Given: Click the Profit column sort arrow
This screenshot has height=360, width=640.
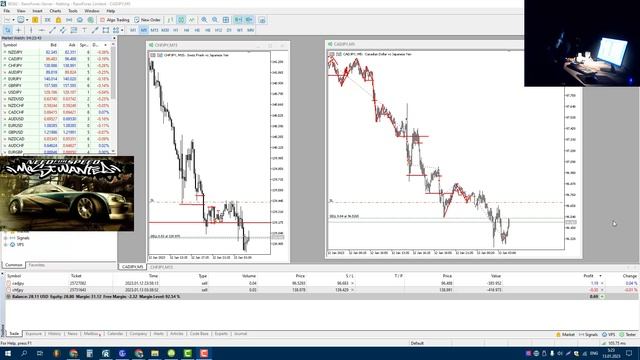Looking at the screenshot, I should click(x=600, y=276).
